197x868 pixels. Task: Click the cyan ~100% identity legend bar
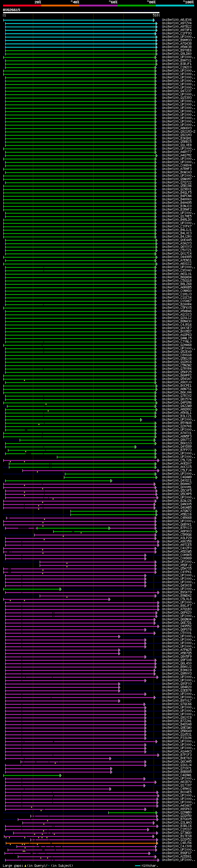pyautogui.click(x=175, y=6)
